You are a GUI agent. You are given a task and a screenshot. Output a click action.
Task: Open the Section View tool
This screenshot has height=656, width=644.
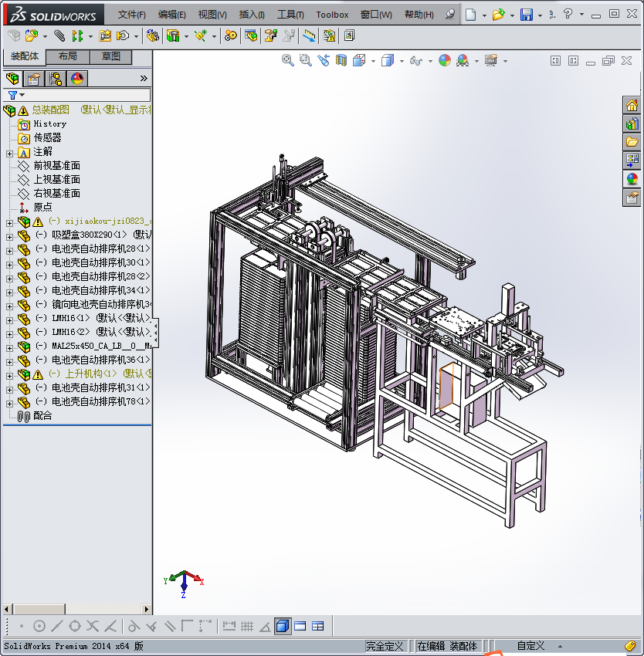(341, 60)
